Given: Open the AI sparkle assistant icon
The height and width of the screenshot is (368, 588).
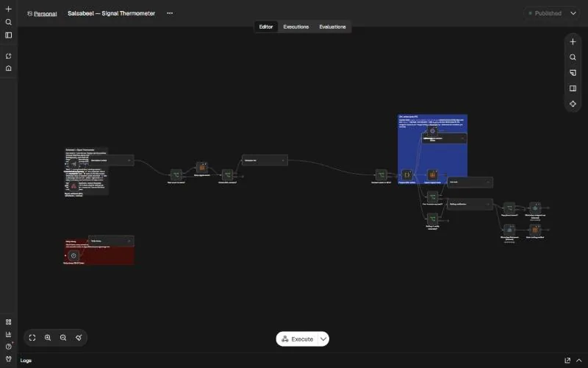Looking at the screenshot, I should tap(573, 104).
